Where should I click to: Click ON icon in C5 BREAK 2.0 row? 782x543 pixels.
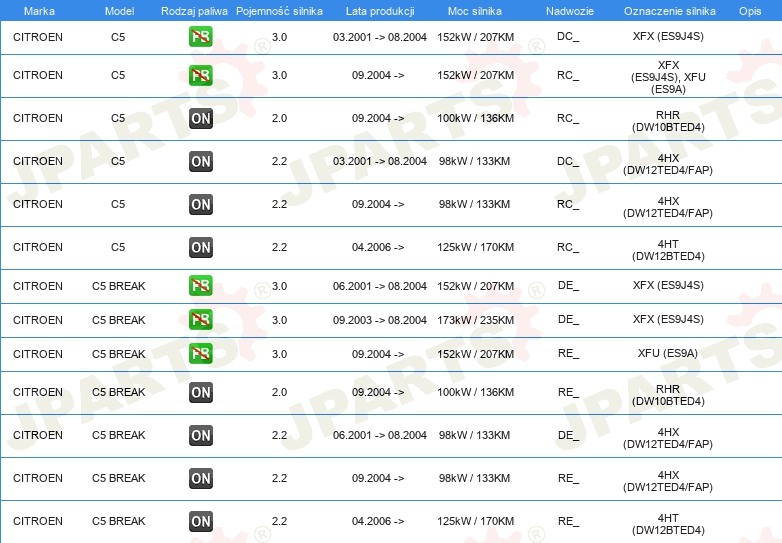tap(200, 392)
